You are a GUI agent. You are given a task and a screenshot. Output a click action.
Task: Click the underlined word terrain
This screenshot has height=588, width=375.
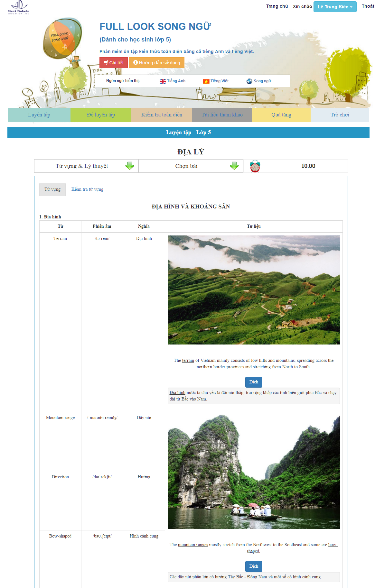point(188,361)
